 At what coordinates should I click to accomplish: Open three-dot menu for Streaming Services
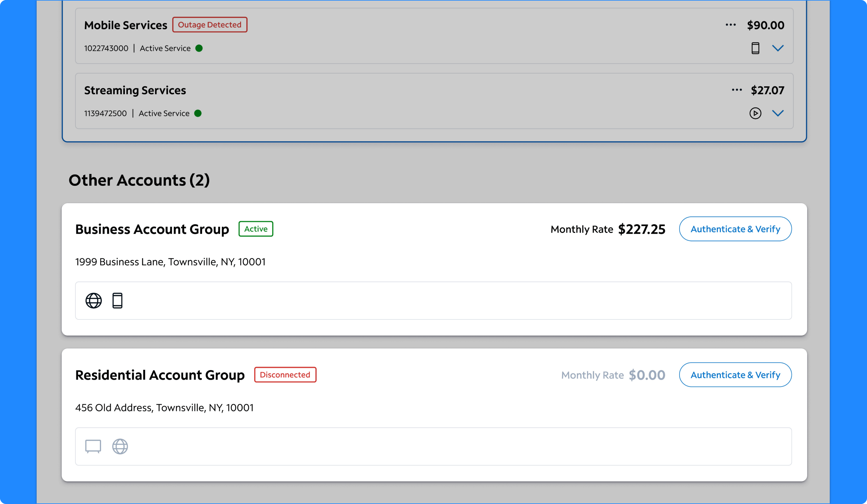coord(737,90)
